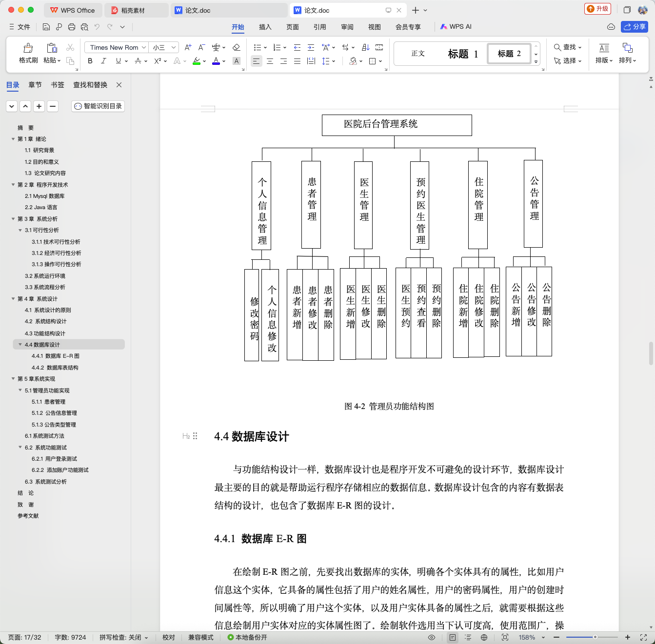
Task: Click the clear formatting eraser icon
Action: pyautogui.click(x=236, y=47)
